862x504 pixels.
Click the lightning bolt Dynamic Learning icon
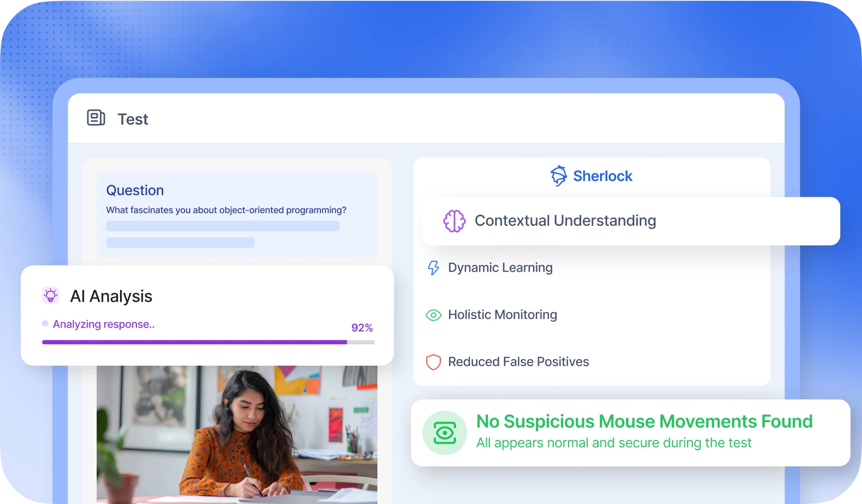433,268
